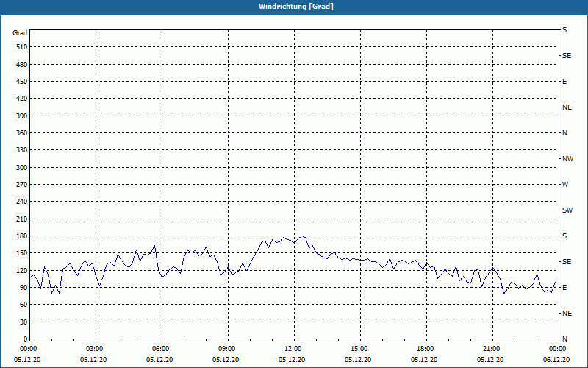Select the 450 y-axis value
This screenshot has height=368, width=588.
click(x=22, y=82)
